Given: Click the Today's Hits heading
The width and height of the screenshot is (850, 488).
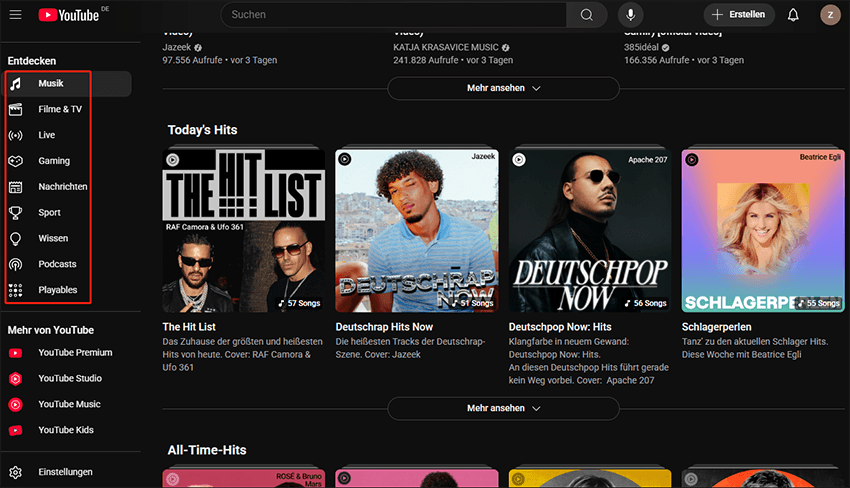Looking at the screenshot, I should (x=202, y=130).
